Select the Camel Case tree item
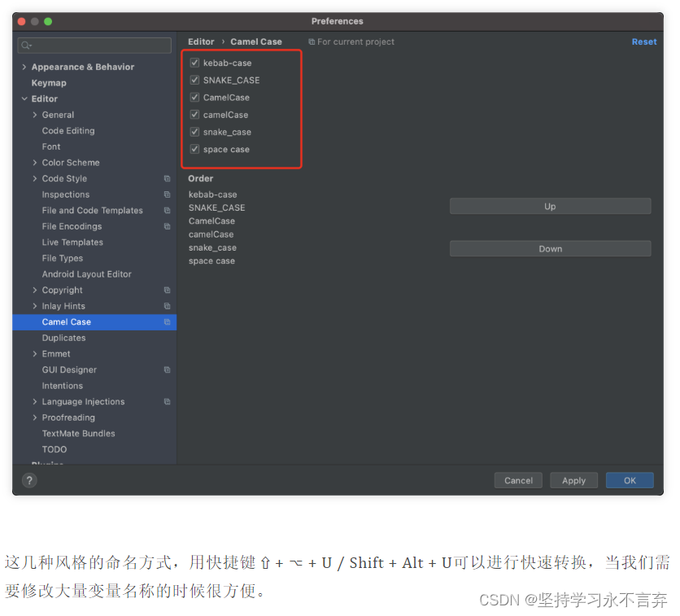 [94, 322]
